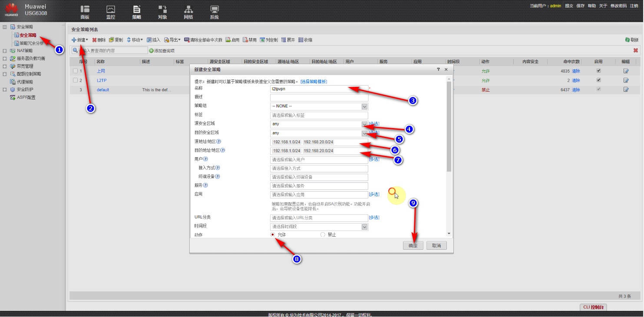
Task: Open the 策略组 NONE dropdown
Action: [x=364, y=106]
